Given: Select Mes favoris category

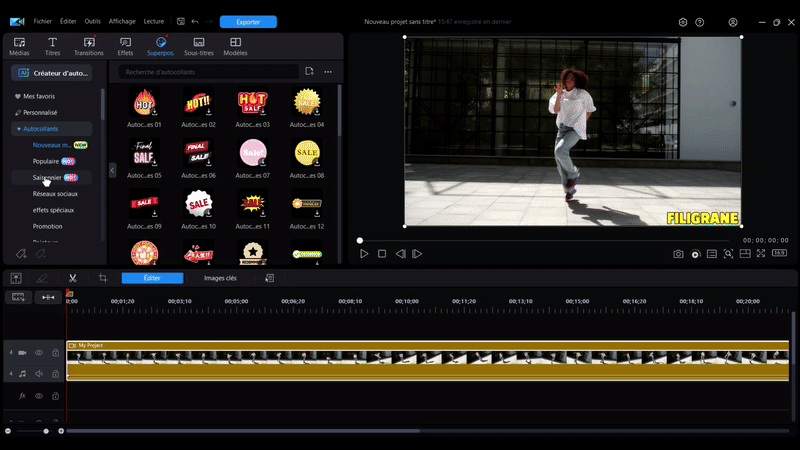Looking at the screenshot, I should tap(38, 96).
